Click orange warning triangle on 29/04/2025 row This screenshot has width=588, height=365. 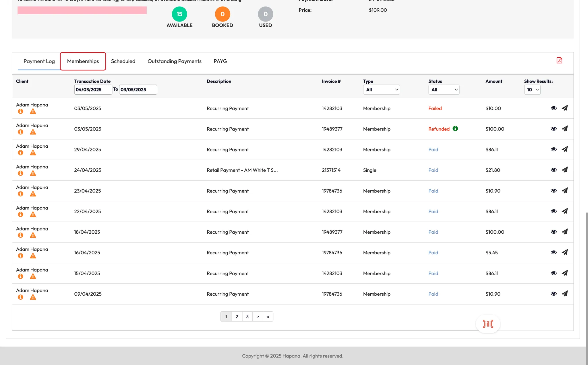click(x=33, y=153)
